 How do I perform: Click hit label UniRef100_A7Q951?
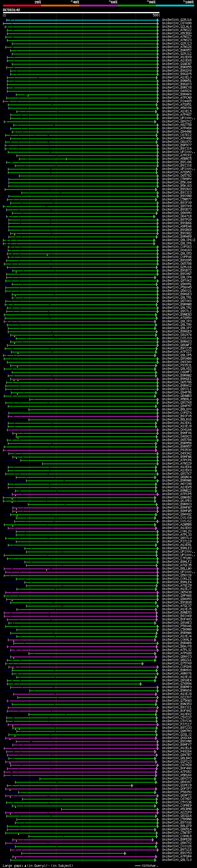click(177, 104)
